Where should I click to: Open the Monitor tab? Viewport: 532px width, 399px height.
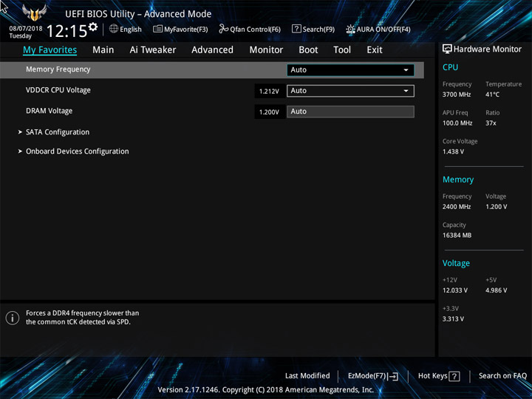pyautogui.click(x=266, y=50)
